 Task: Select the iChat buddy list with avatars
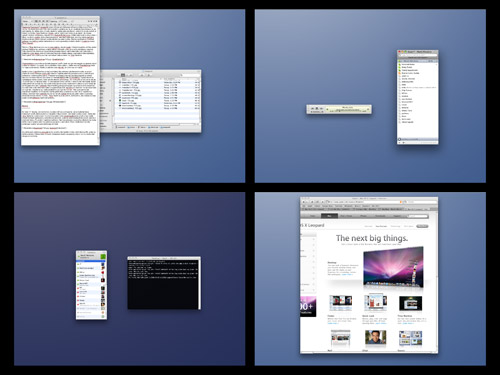pos(91,285)
